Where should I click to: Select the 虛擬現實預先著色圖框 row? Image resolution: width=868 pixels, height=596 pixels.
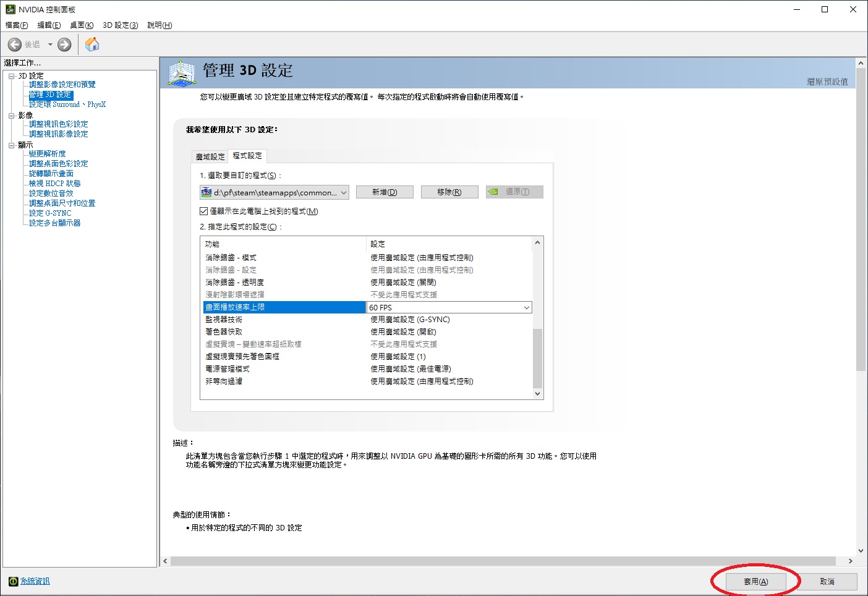pyautogui.click(x=367, y=357)
